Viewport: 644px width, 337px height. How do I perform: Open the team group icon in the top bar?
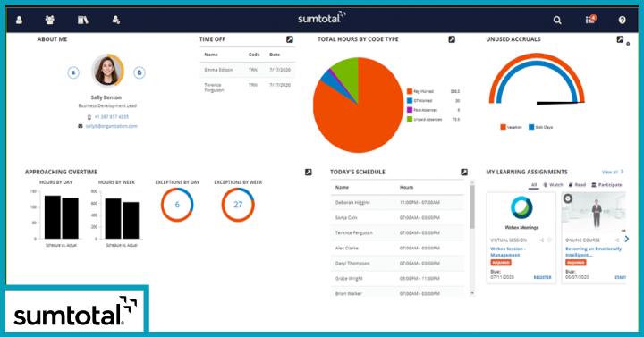tap(50, 20)
